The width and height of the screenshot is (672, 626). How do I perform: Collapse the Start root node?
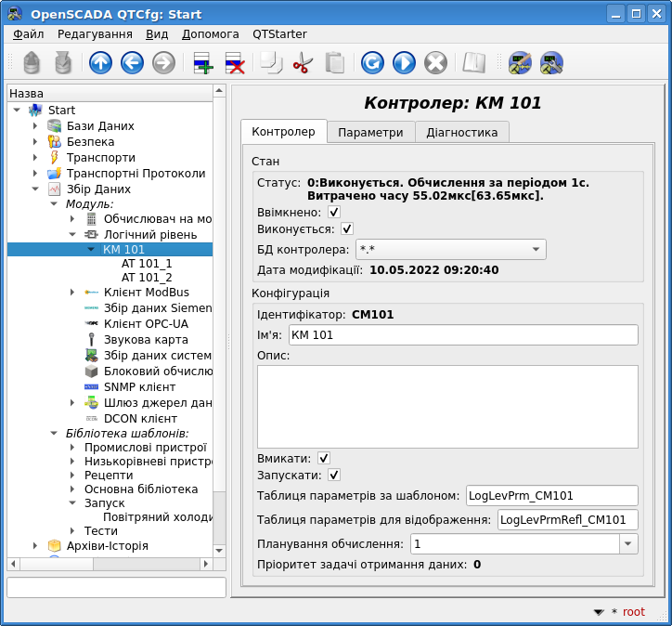17,111
